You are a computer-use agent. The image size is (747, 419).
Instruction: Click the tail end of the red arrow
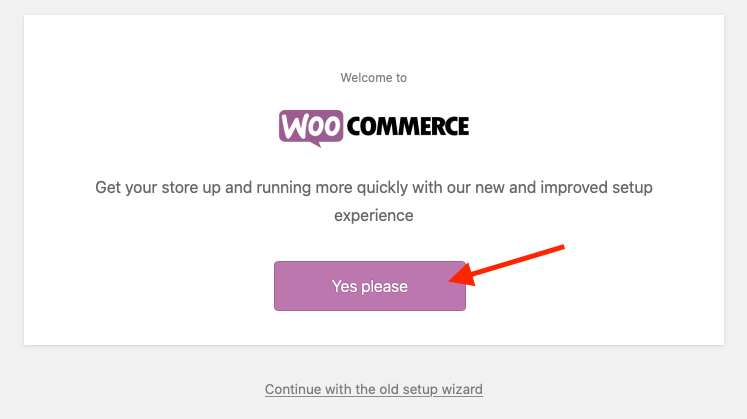pyautogui.click(x=563, y=245)
